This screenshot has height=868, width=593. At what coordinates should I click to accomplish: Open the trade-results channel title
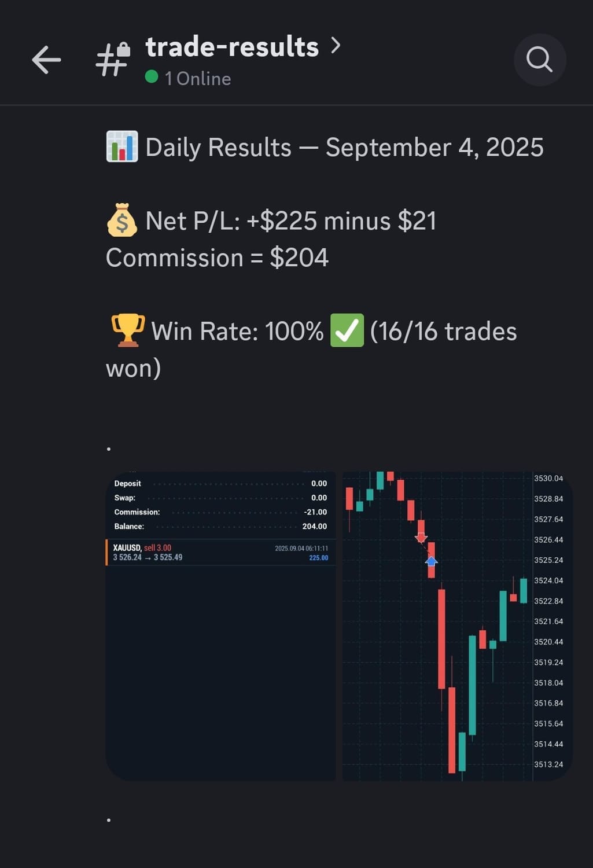click(232, 47)
